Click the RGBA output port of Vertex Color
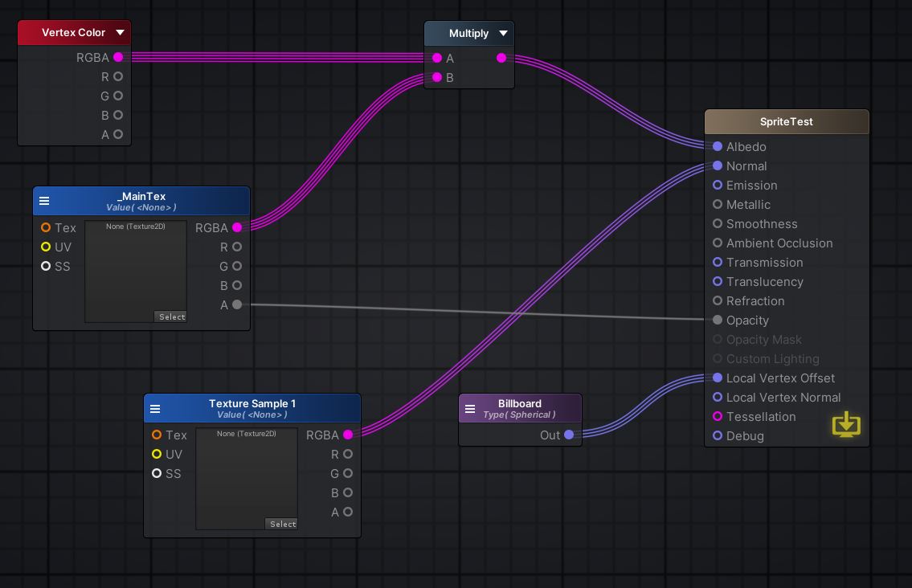 coord(118,57)
